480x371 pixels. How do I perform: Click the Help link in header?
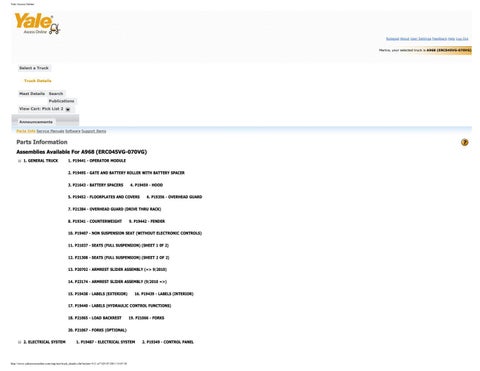451,39
